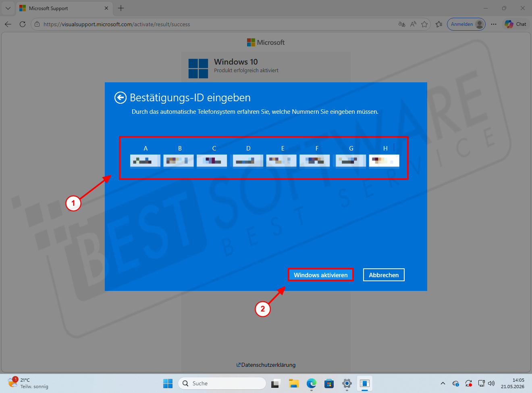Select the active activation app taskbar icon
532x393 pixels.
[x=365, y=383]
